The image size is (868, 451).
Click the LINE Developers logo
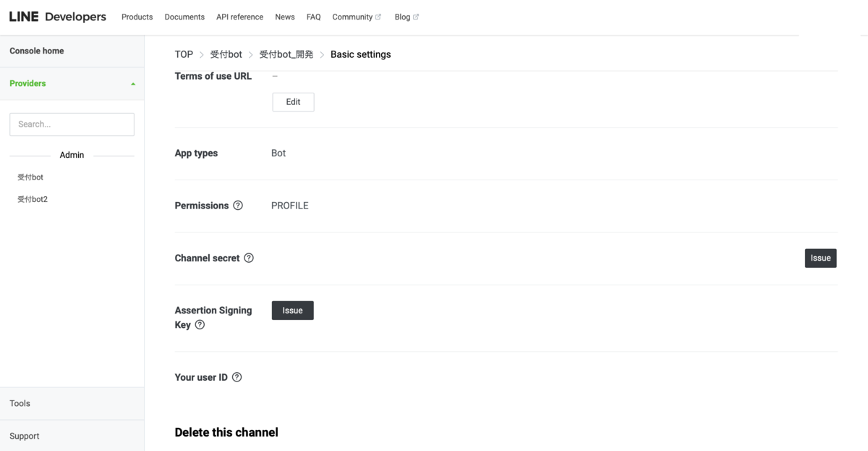click(x=58, y=17)
